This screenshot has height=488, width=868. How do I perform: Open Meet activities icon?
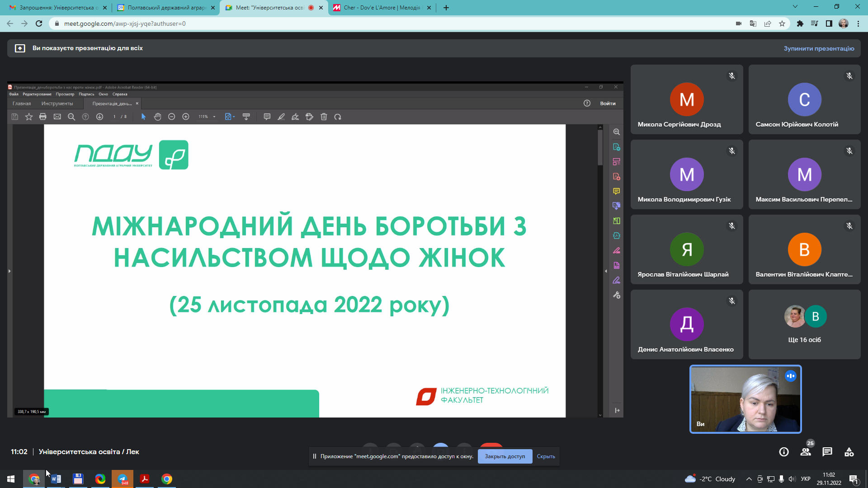[849, 452]
